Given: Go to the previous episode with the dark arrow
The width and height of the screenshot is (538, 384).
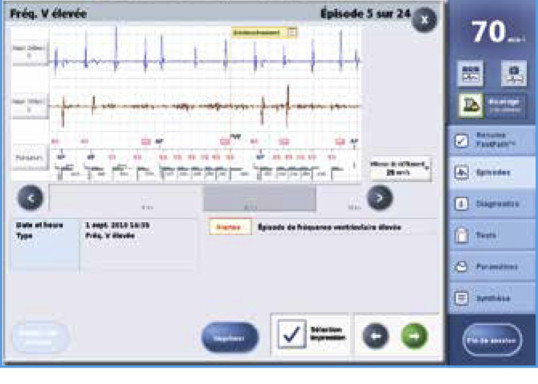Looking at the screenshot, I should [x=376, y=336].
